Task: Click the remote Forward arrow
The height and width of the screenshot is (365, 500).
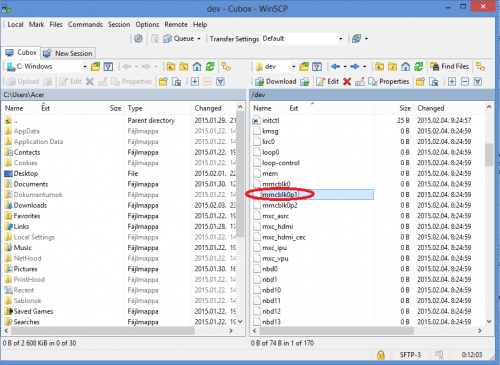Action: (x=355, y=67)
